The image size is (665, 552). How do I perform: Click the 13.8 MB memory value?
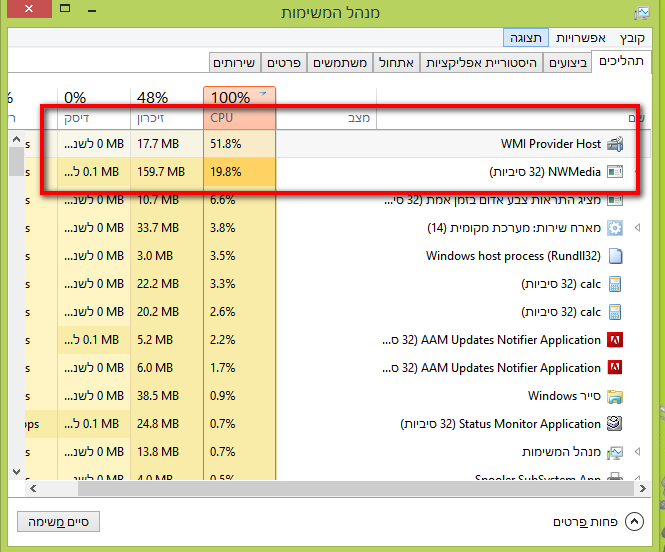[158, 452]
